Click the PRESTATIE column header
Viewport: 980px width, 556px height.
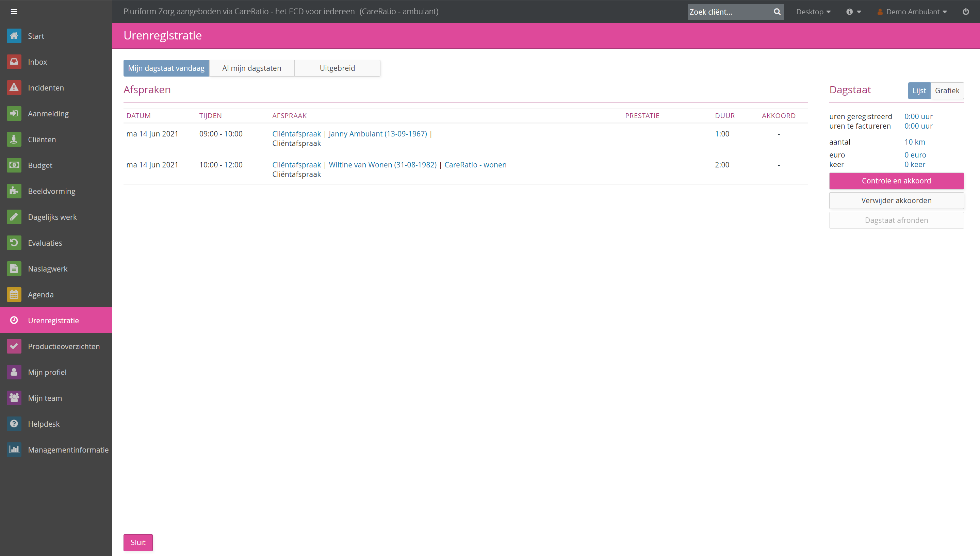[642, 116]
